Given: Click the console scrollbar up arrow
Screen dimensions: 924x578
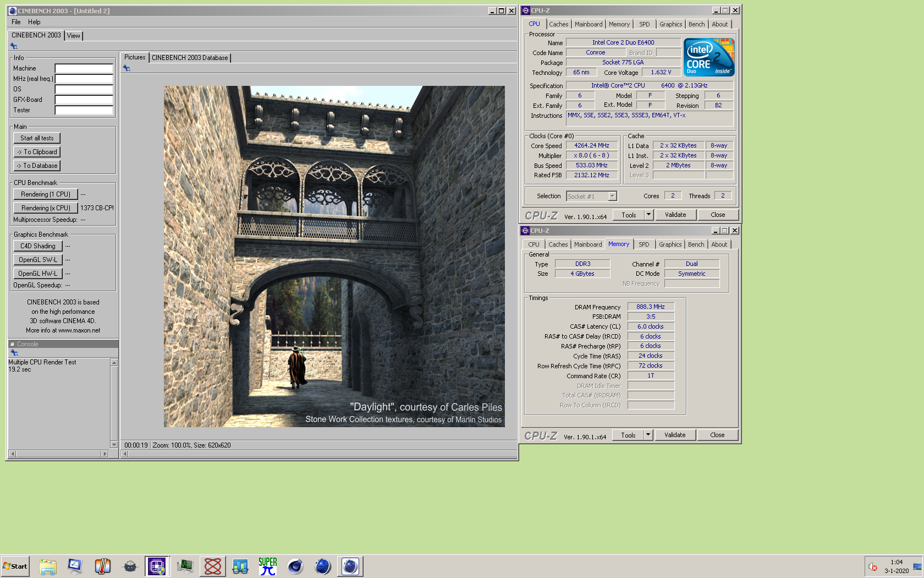Looking at the screenshot, I should pos(114,362).
